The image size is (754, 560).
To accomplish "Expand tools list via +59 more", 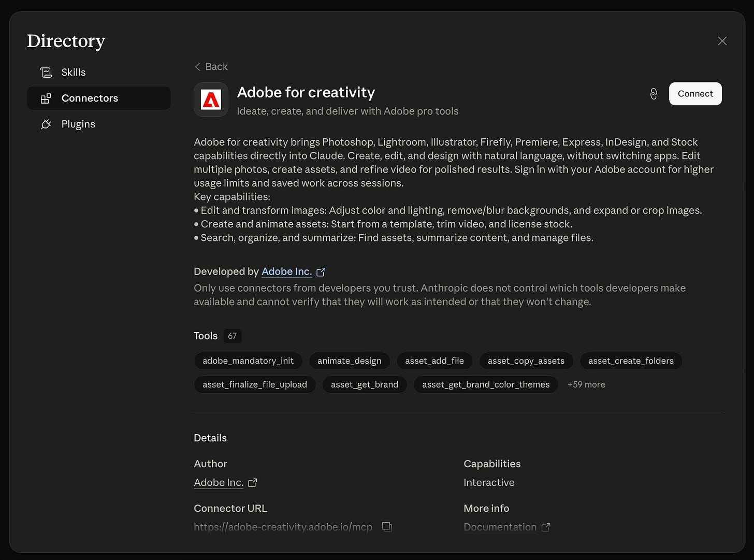I will click(x=586, y=384).
